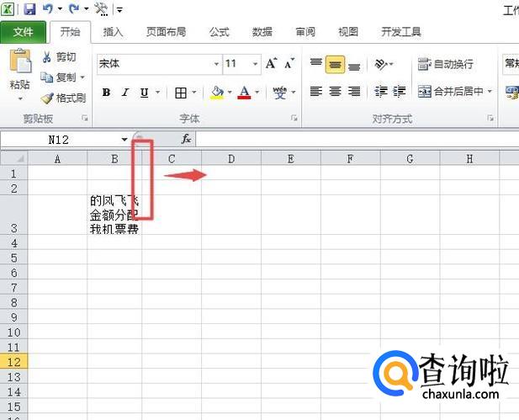Apply red font color A icon
This screenshot has height=420, width=519.
click(244, 93)
